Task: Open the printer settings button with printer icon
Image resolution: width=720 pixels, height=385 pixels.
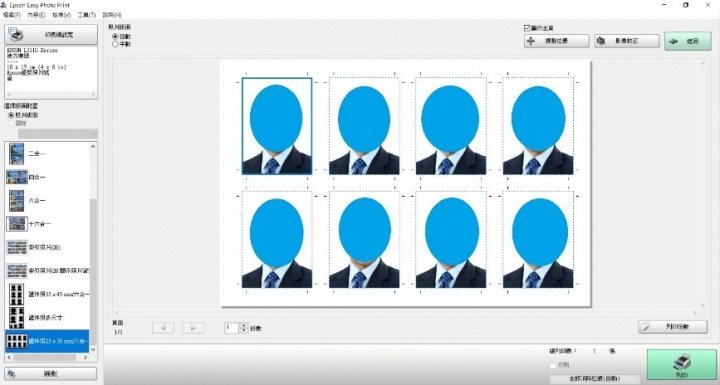Action: coord(51,34)
